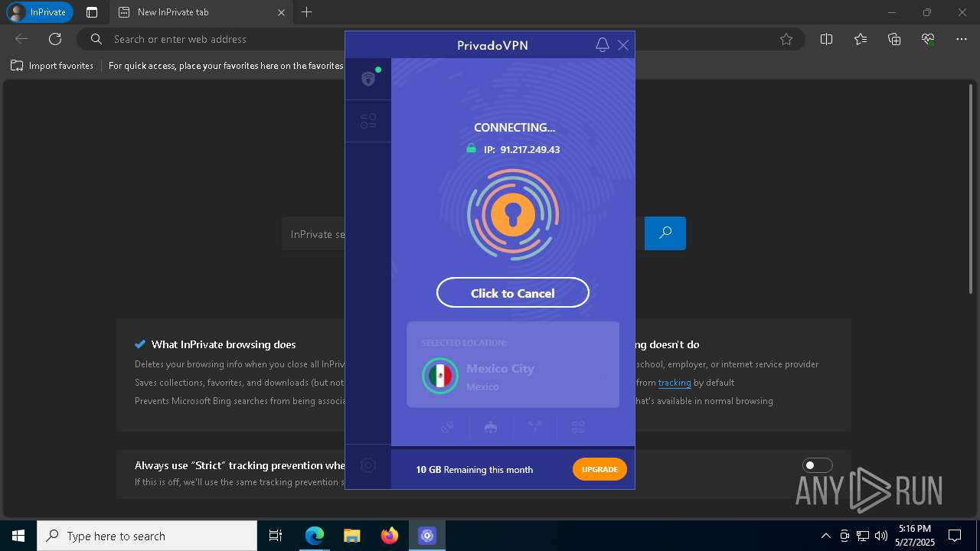Open Edge tab actions menu
Screen dimensions: 980x551
point(92,12)
